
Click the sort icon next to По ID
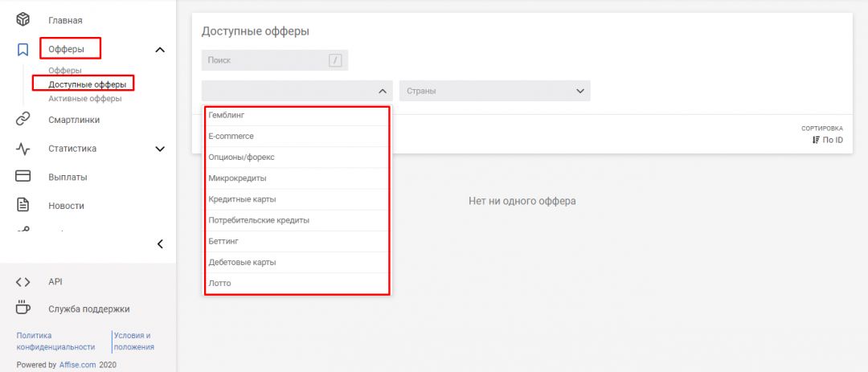tap(816, 140)
